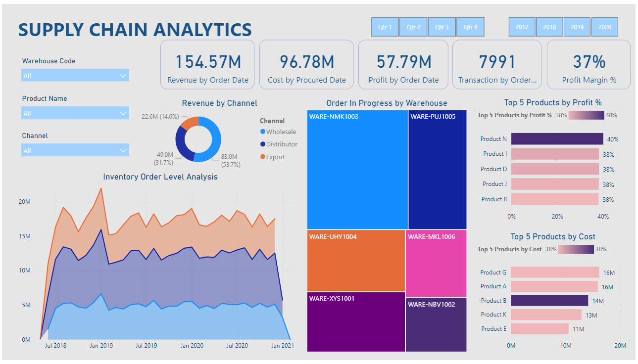Open the Channel filter dropdown
Viewport: 638px width, 364px height.
(75, 150)
